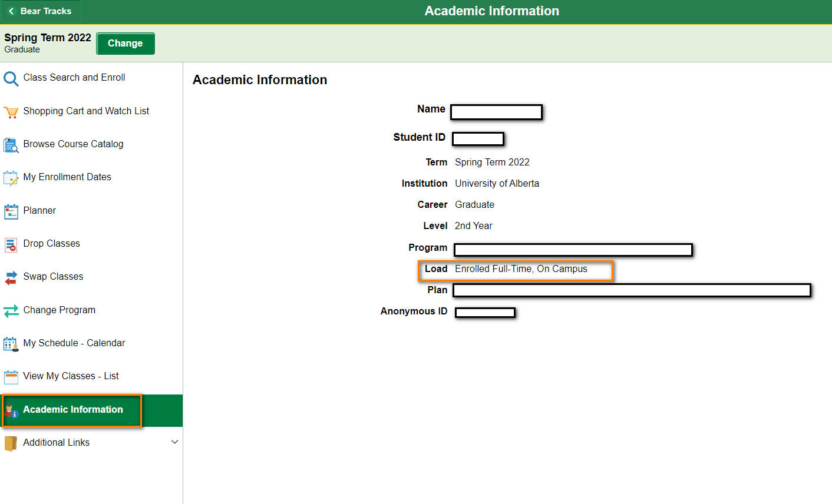Click the Enrolled Full-Time, On Campus text
832x504 pixels.
(x=521, y=269)
